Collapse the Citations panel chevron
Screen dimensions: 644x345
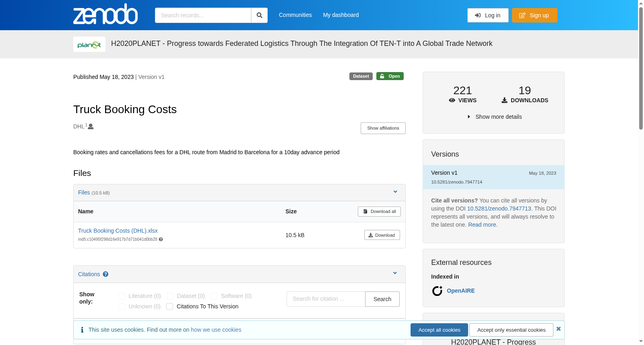pos(395,273)
